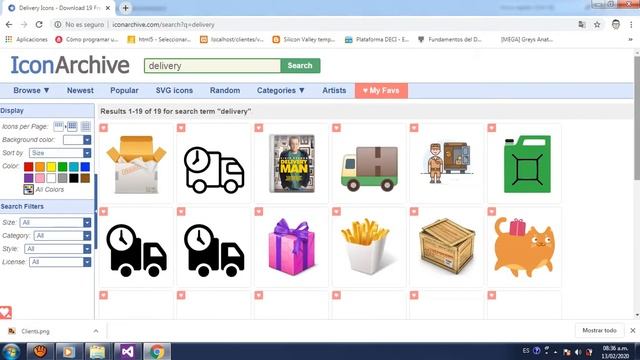
Task: Open My Favs tab
Action: 381,91
